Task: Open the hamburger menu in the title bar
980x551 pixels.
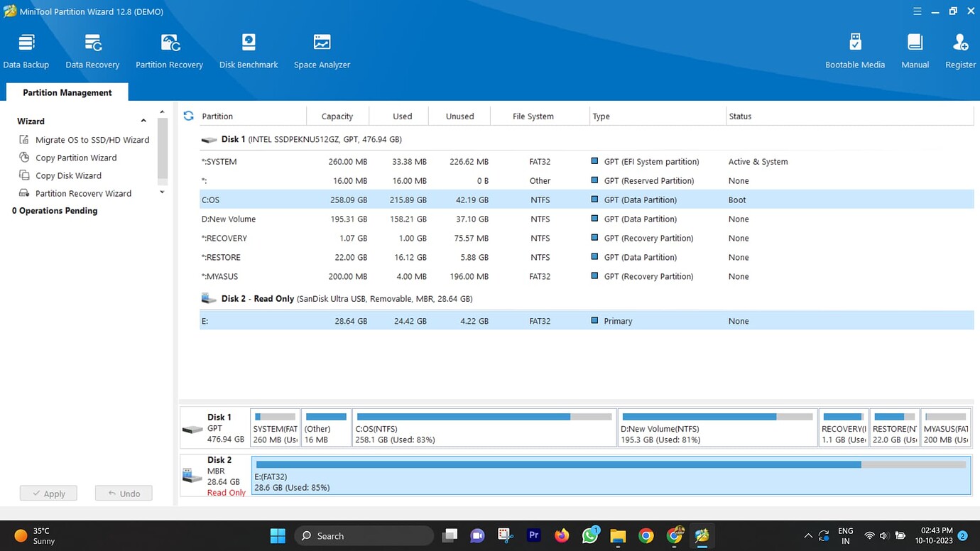Action: (918, 11)
